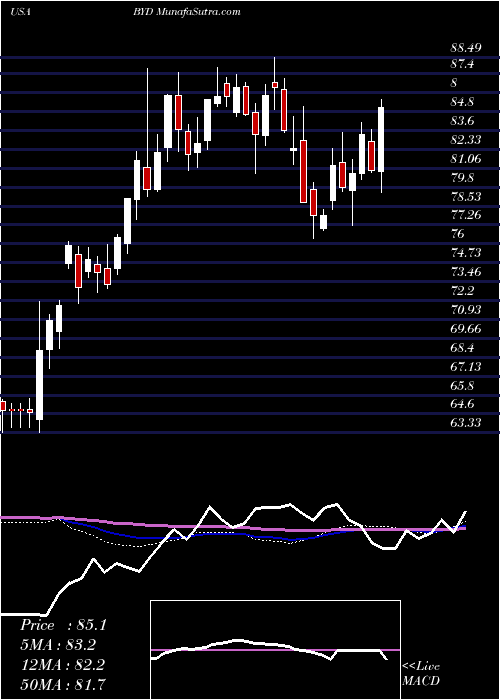Click the Price : 85.1 readout

coord(63,625)
